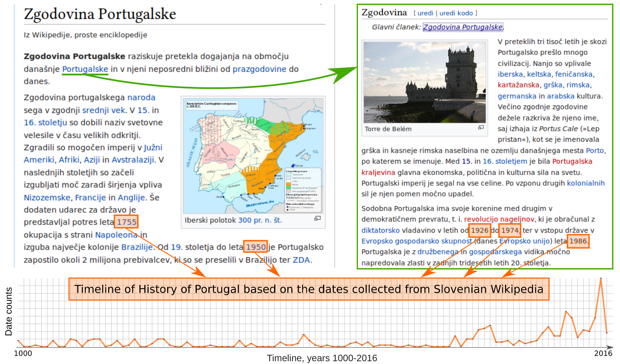Open the red 'revolucijo nageljnov' link
The height and width of the screenshot is (364, 620).
pos(499,219)
